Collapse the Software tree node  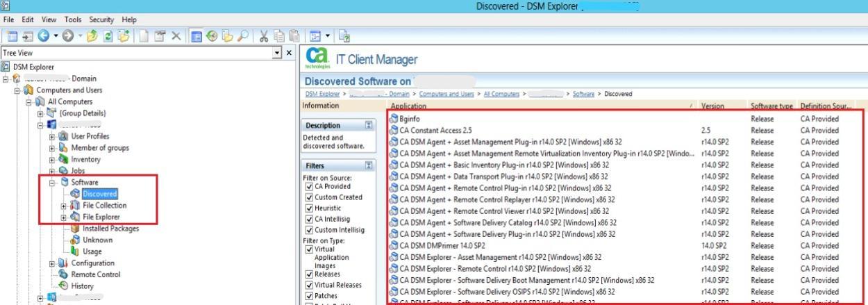tap(52, 183)
